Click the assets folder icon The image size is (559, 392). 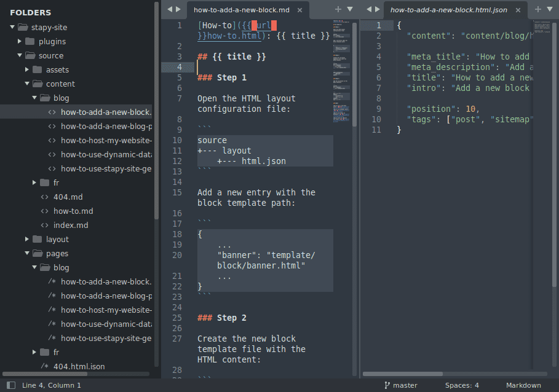(37, 69)
